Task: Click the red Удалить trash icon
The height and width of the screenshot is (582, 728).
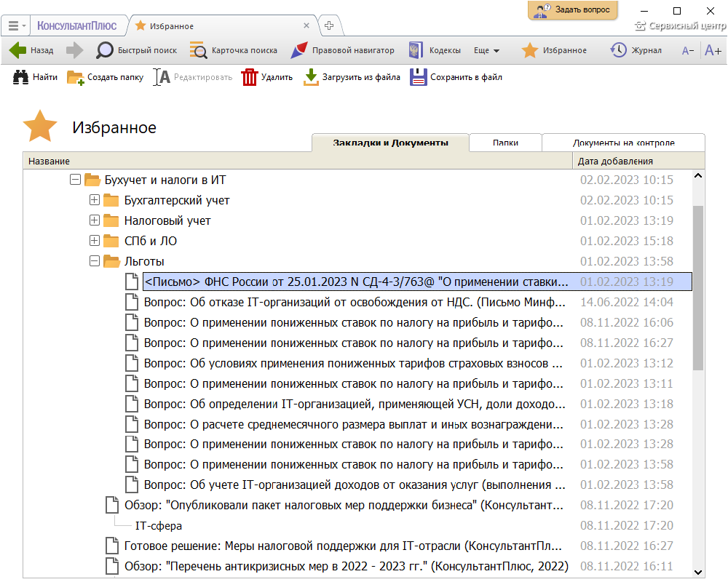Action: 249,77
